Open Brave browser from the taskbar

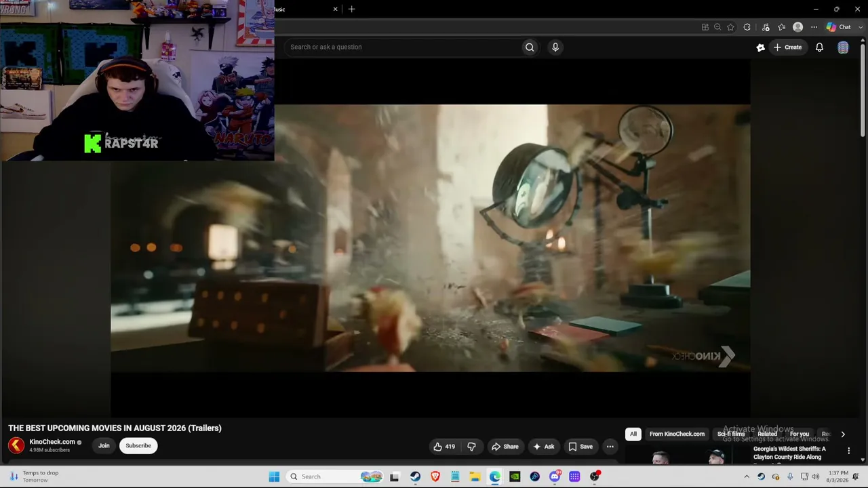click(435, 476)
